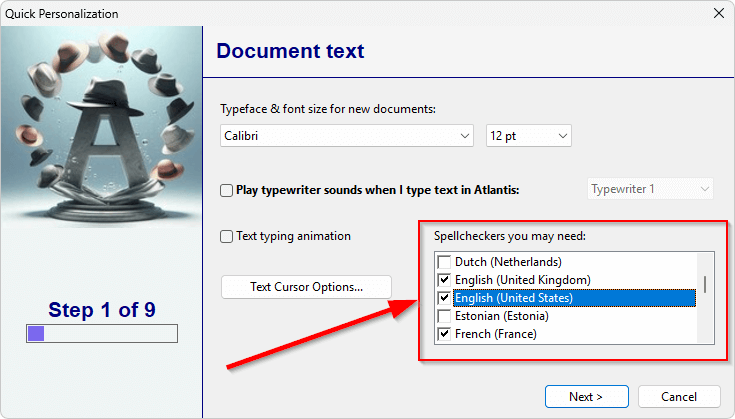Open the Calibri typeface dropdown
Screen dimensions: 735x419
(465, 136)
